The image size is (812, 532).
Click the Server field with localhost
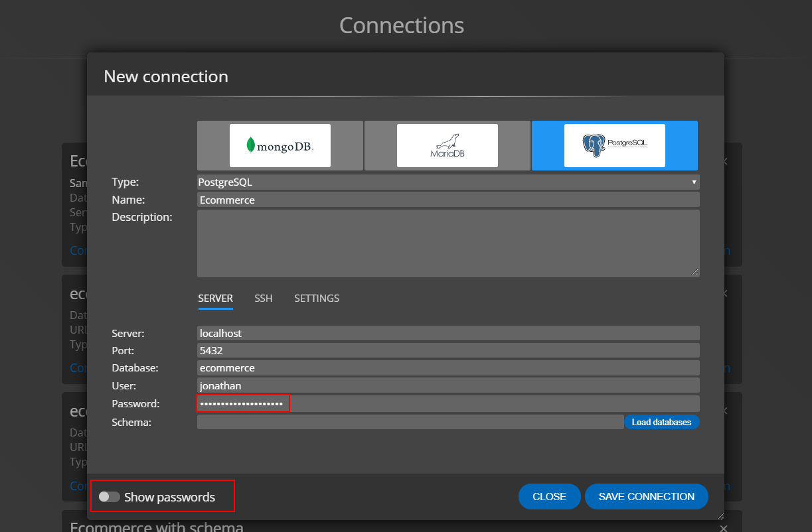click(x=448, y=333)
